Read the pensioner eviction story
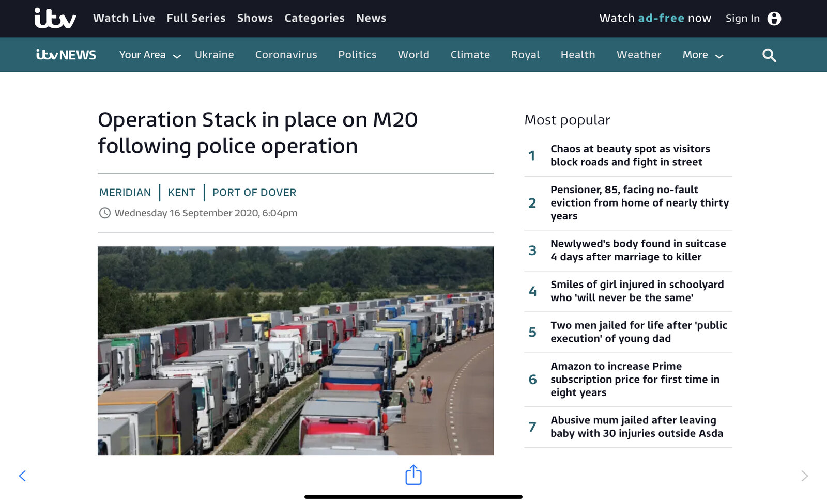Image resolution: width=827 pixels, height=504 pixels. pos(639,203)
